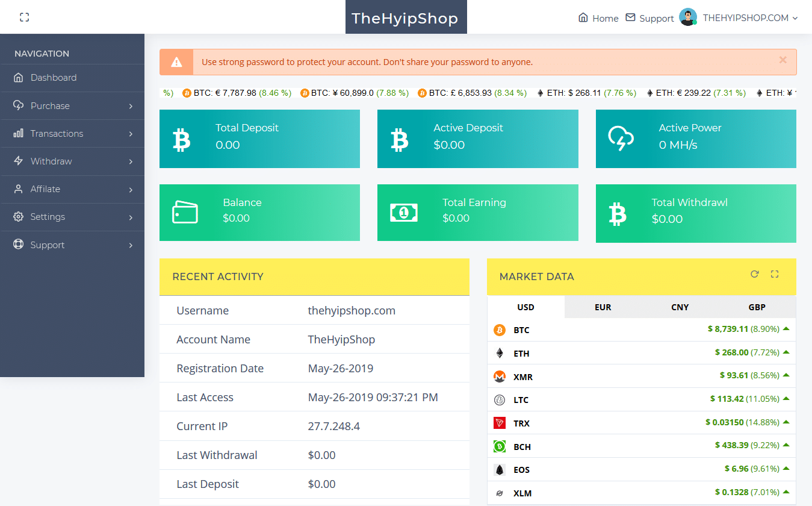
Task: Click Bitcoin icon on Active Deposit card
Action: 399,139
